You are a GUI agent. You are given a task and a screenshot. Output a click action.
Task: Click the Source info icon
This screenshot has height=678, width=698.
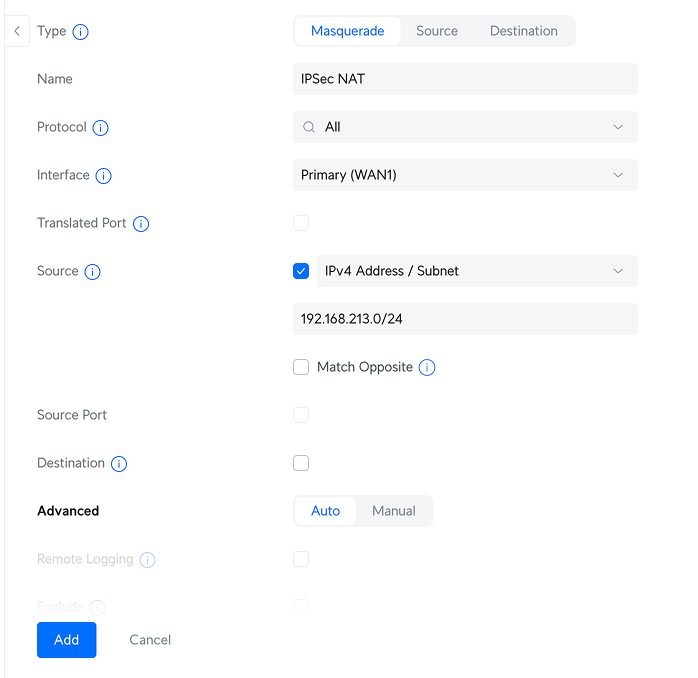tap(93, 272)
